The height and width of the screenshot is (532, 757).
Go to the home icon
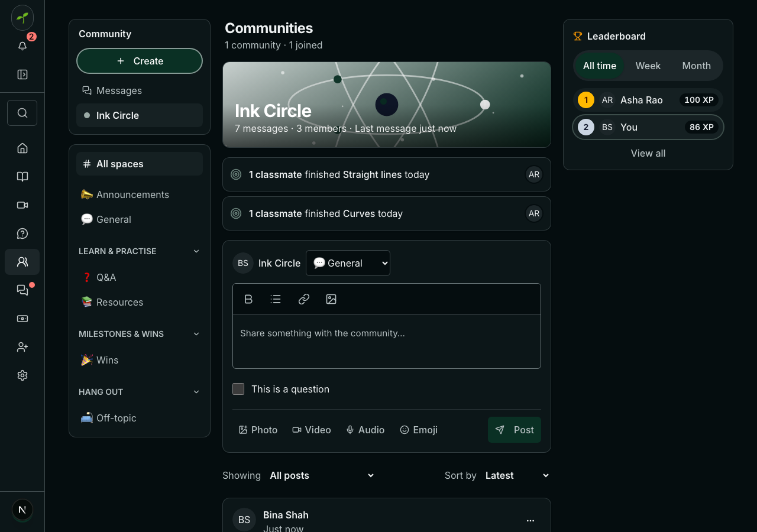[22, 148]
